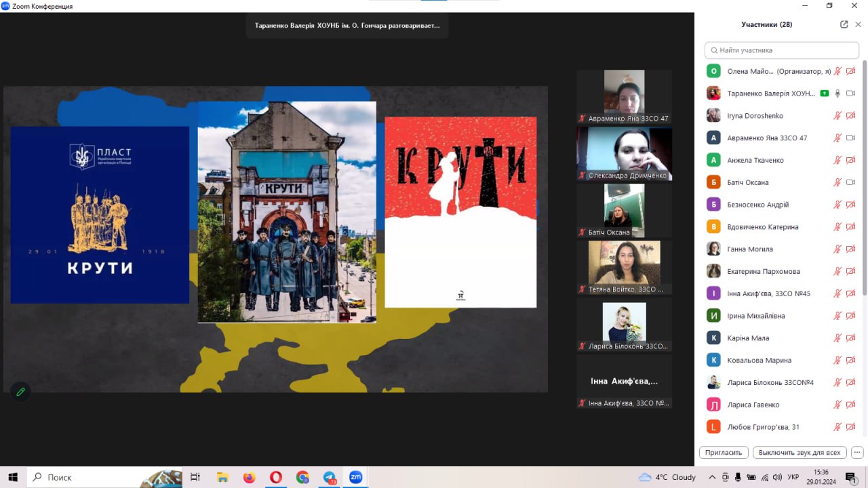Select participant Ганна Могила in list
This screenshot has width=868, height=488.
click(x=781, y=249)
